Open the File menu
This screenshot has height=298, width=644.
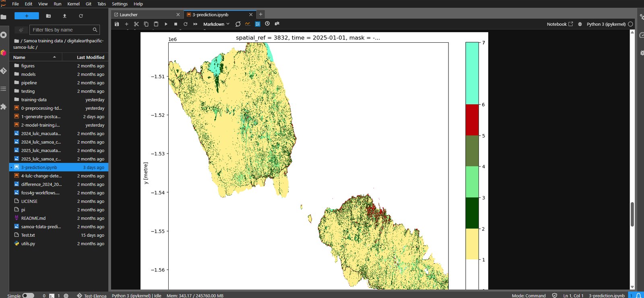tap(15, 4)
